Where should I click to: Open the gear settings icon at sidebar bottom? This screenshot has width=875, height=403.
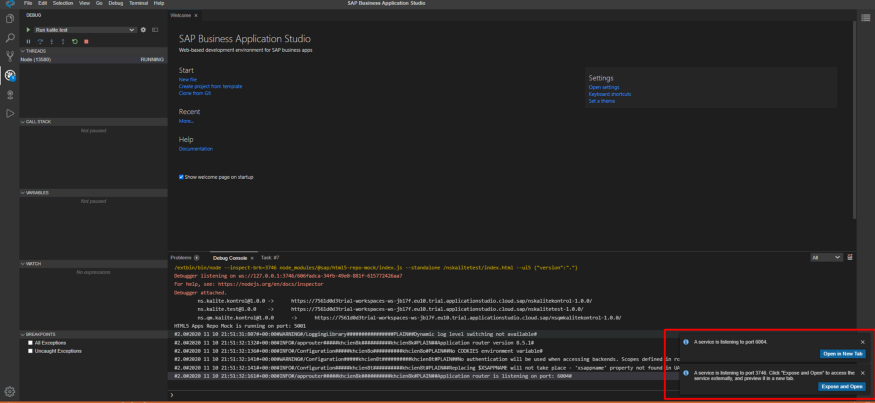pyautogui.click(x=9, y=391)
